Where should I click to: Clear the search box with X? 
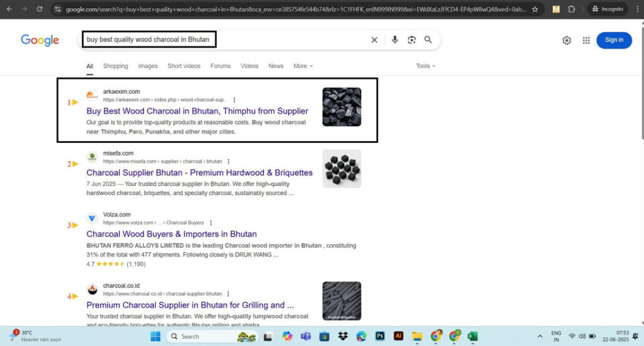coord(374,40)
